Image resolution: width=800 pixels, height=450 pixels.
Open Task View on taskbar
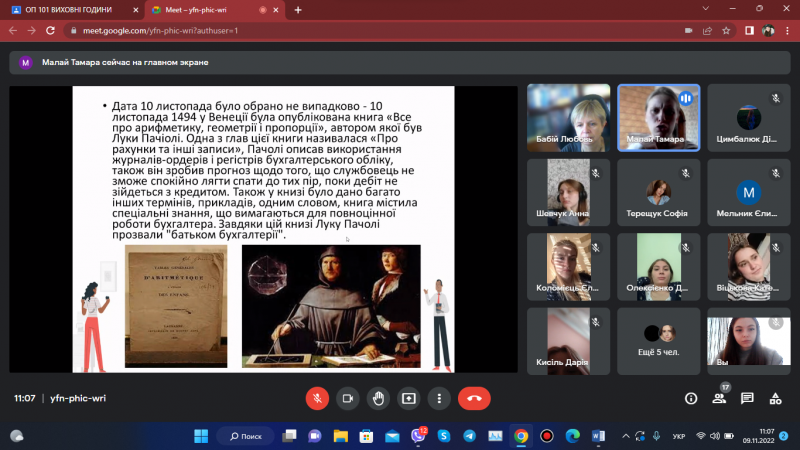289,436
